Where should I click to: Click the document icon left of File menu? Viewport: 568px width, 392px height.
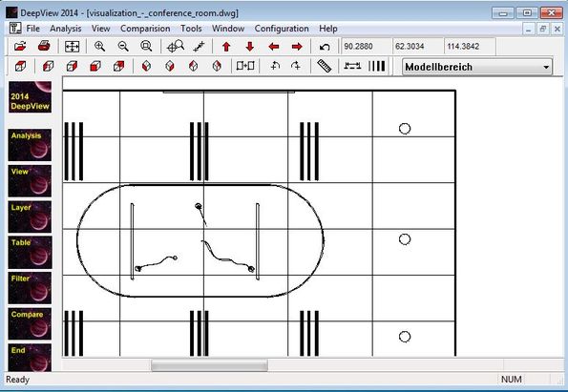15,29
